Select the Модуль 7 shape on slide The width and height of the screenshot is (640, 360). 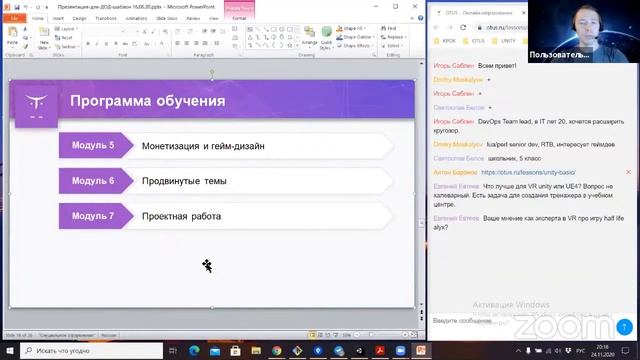96,216
